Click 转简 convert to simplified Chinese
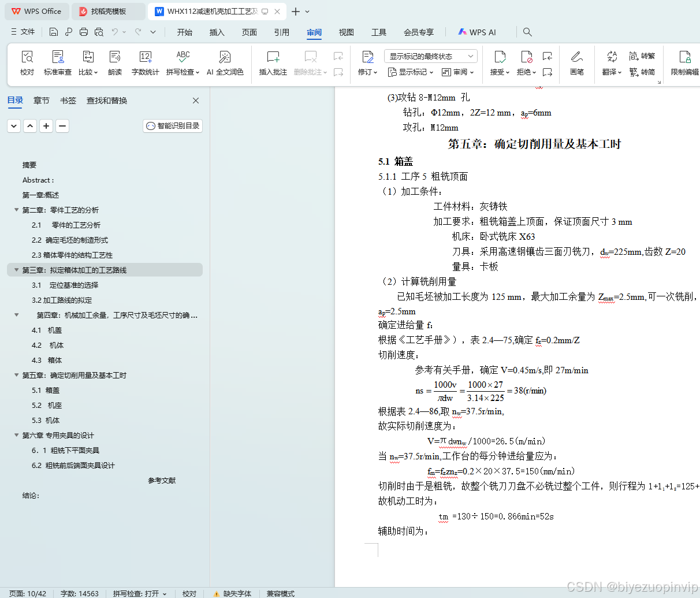Viewport: 700px width, 598px height. click(x=642, y=72)
